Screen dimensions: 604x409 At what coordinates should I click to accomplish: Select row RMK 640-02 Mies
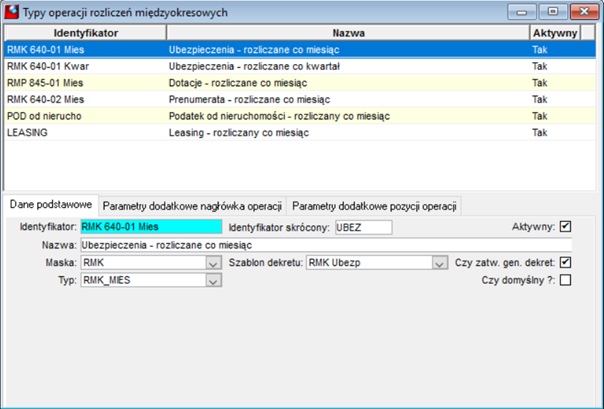[300, 99]
